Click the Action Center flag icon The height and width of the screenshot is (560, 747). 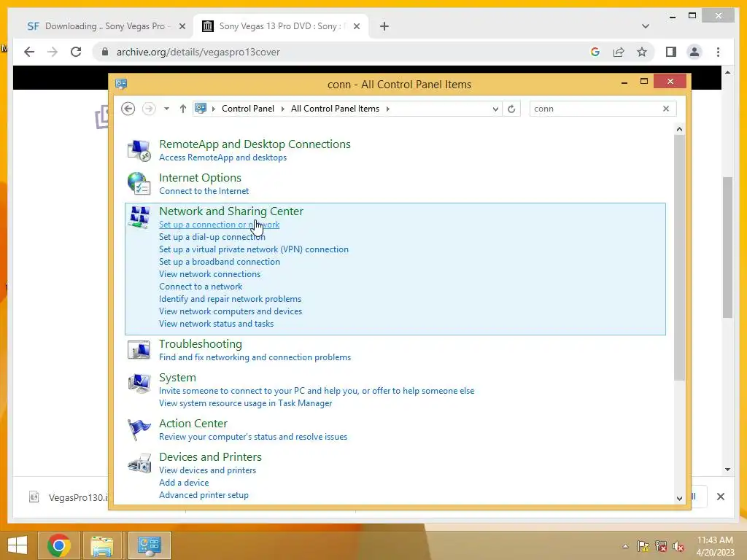coord(139,429)
